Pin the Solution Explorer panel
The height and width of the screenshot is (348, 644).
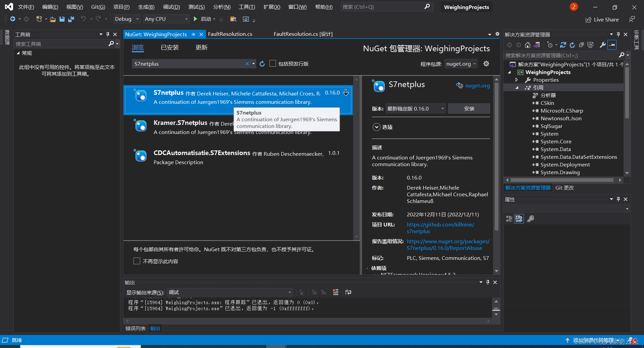(x=618, y=34)
